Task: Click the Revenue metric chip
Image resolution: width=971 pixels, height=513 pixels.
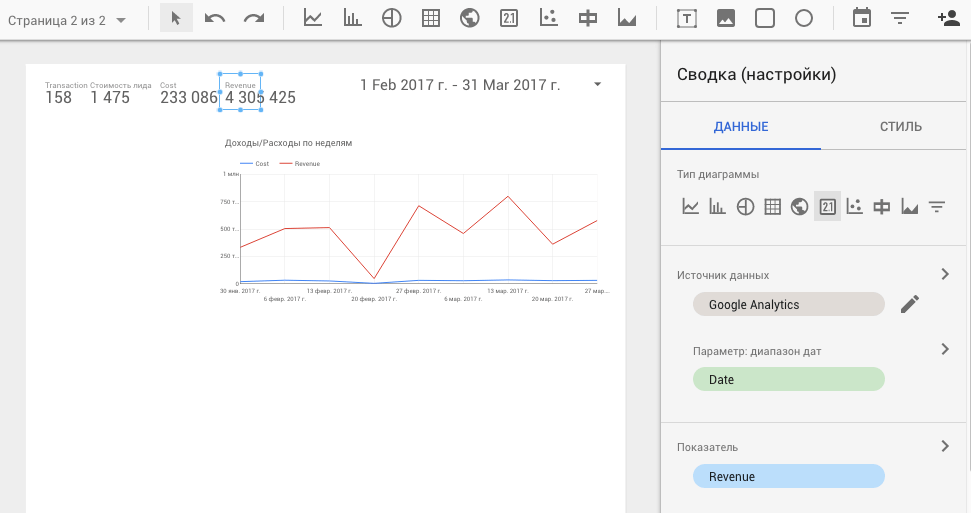Action: coord(788,476)
